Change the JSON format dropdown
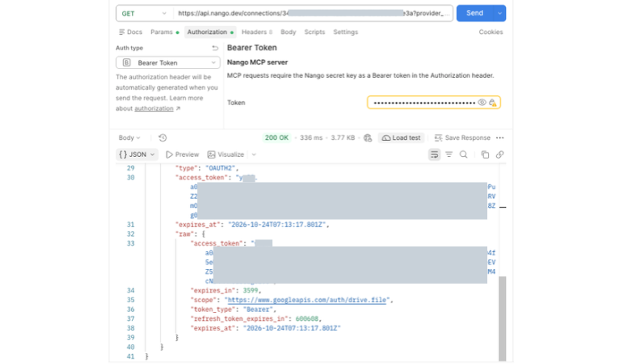 (x=137, y=155)
